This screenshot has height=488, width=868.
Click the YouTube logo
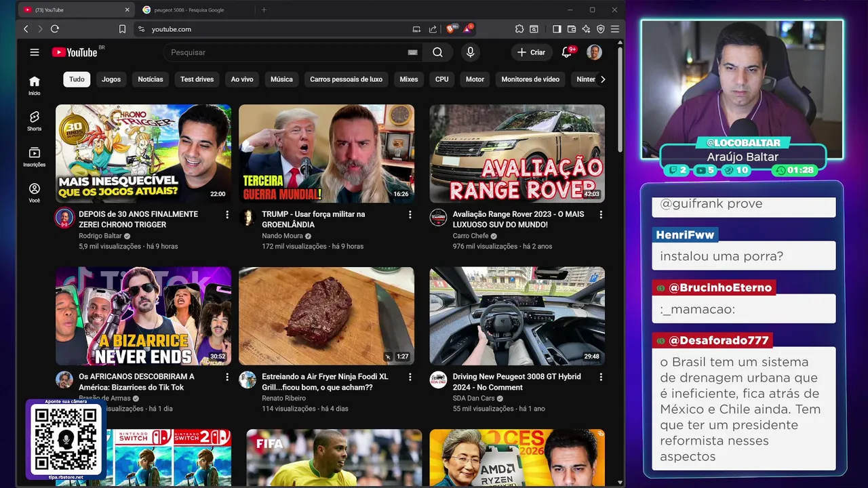pos(75,52)
